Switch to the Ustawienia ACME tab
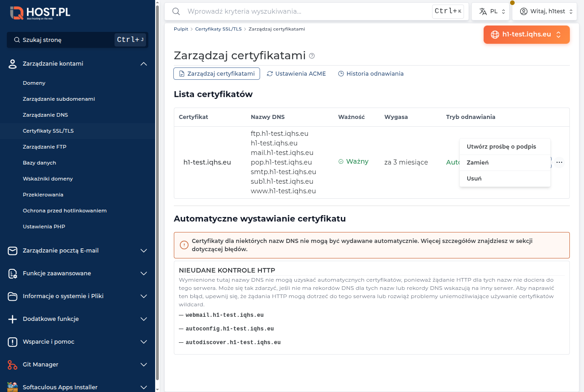The height and width of the screenshot is (392, 584). pyautogui.click(x=297, y=73)
